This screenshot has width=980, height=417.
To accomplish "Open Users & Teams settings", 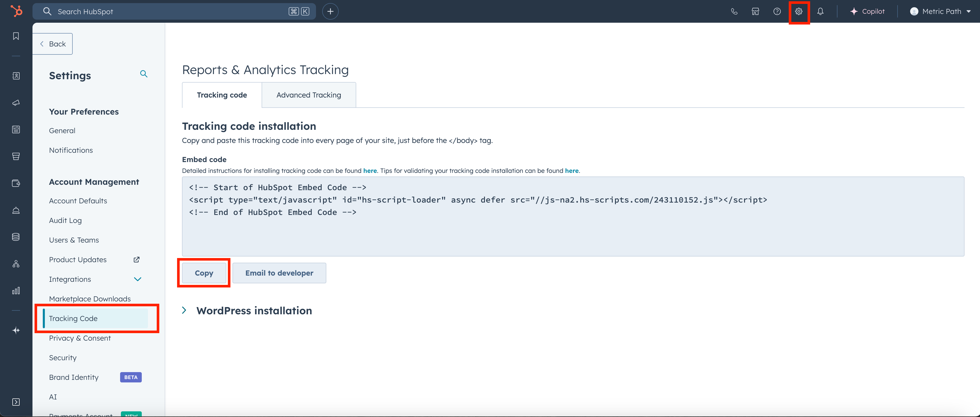I will tap(74, 240).
